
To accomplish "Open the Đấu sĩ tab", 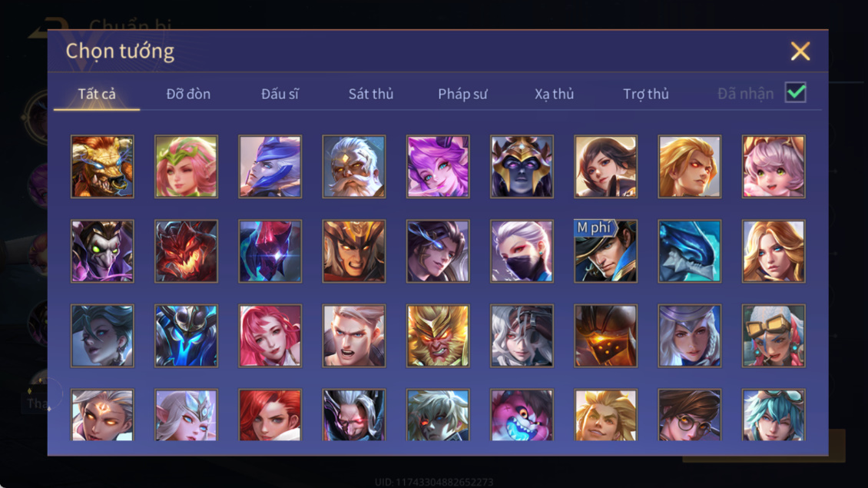I will click(280, 95).
